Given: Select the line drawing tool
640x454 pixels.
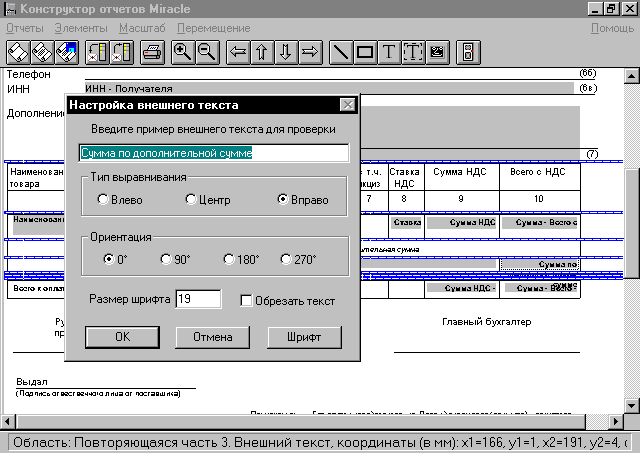Looking at the screenshot, I should (x=342, y=52).
